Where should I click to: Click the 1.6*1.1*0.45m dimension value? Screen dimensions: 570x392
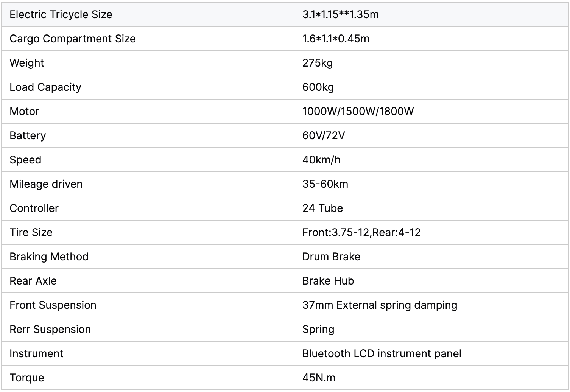point(336,39)
